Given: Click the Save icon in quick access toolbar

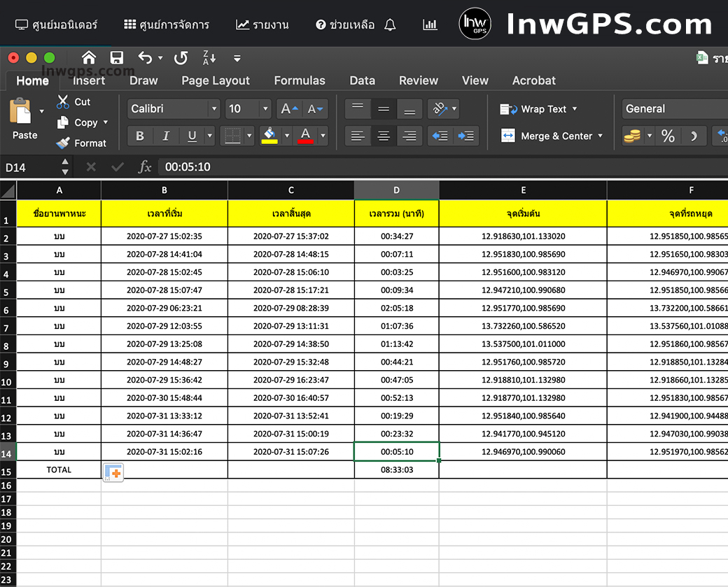Looking at the screenshot, I should tap(116, 57).
